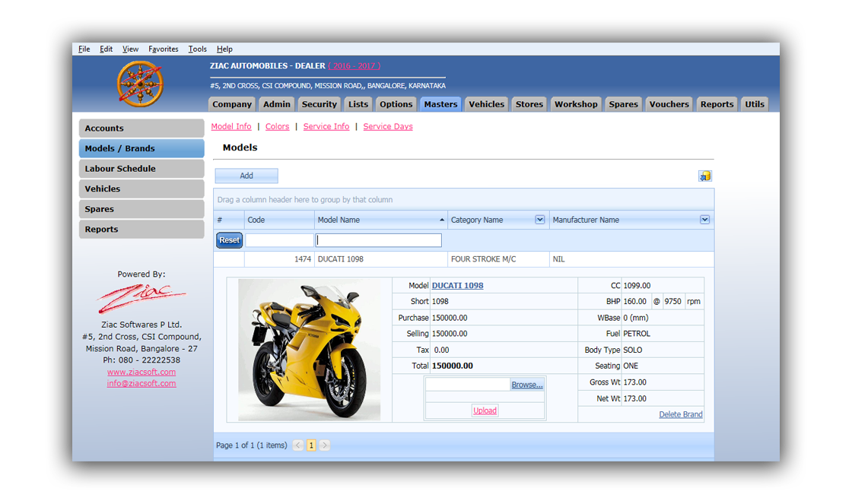This screenshot has width=852, height=504.
Task: Open the www.ziacsoft.com link
Action: (x=141, y=372)
